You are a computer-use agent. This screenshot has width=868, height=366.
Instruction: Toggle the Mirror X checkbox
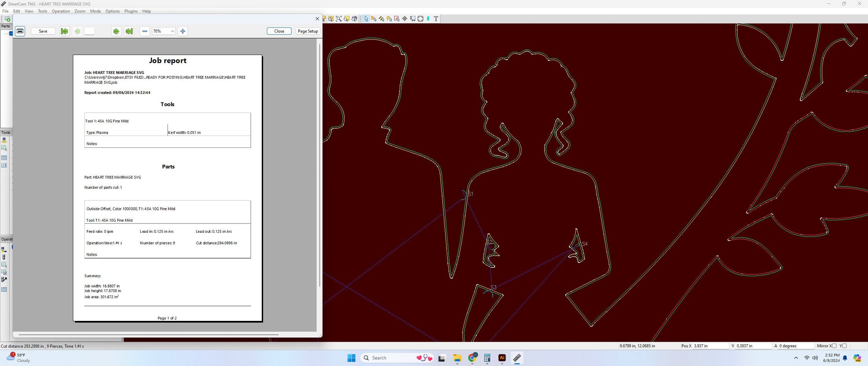834,346
